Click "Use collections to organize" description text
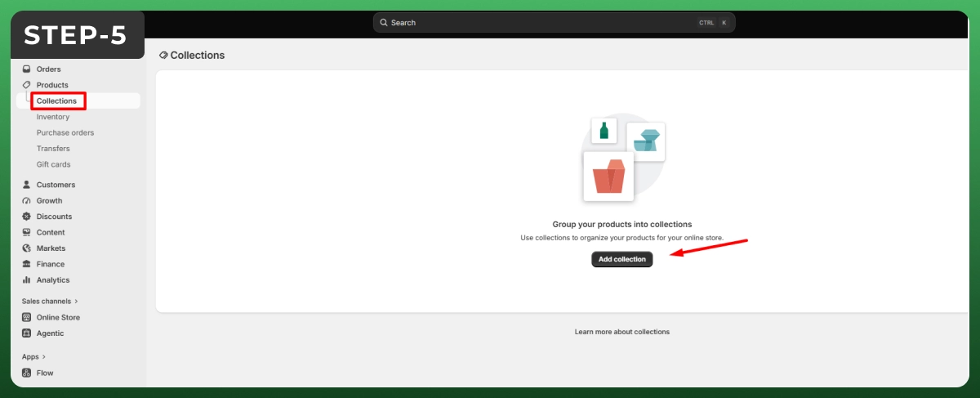 [622, 238]
